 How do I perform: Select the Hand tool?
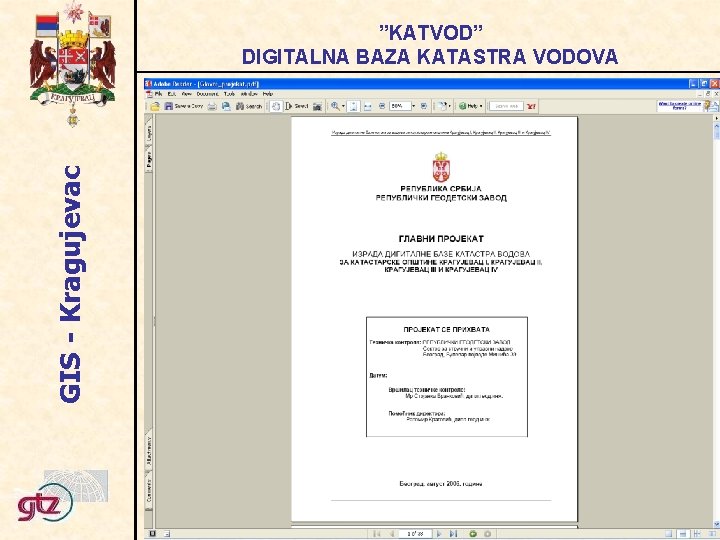pyautogui.click(x=276, y=106)
